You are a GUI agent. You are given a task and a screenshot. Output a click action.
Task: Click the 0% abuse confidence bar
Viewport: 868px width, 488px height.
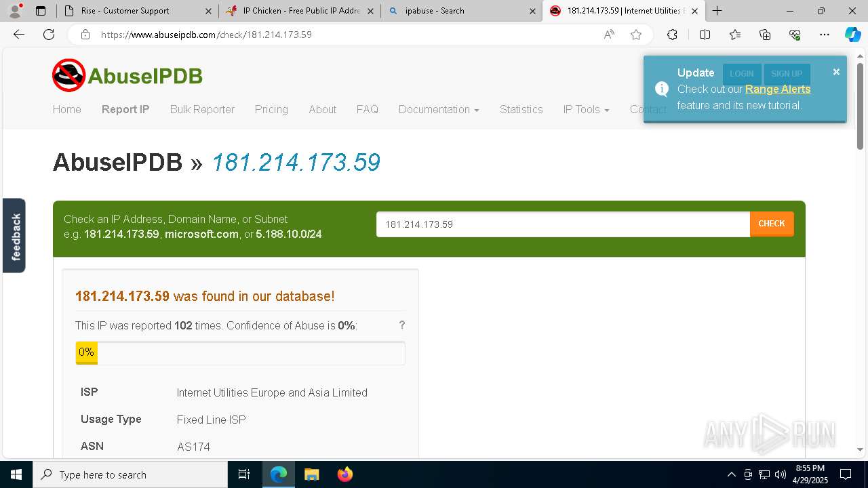240,353
